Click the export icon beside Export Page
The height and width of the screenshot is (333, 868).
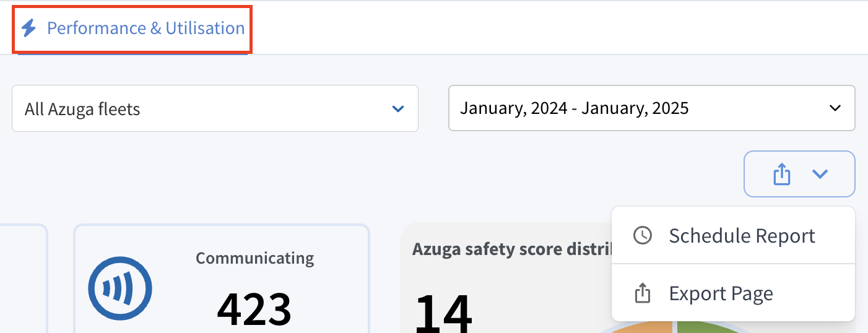643,293
